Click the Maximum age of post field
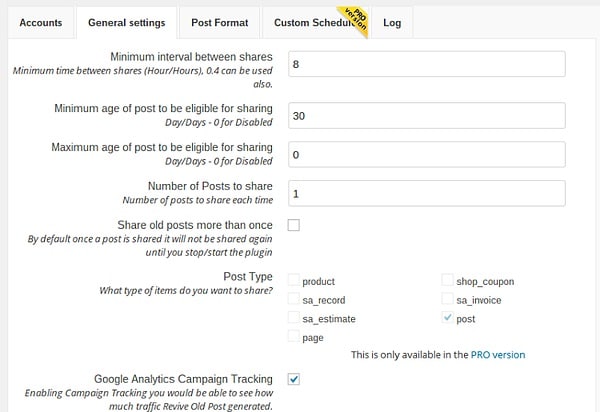The height and width of the screenshot is (412, 600). point(426,154)
